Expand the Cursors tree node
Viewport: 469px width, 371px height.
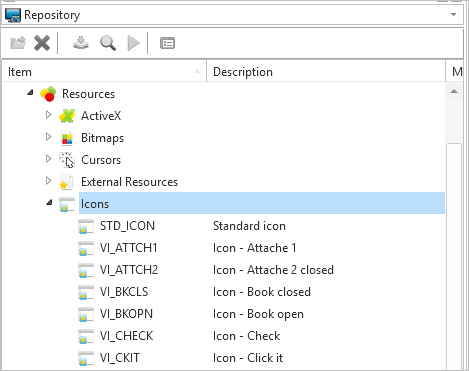pyautogui.click(x=48, y=159)
